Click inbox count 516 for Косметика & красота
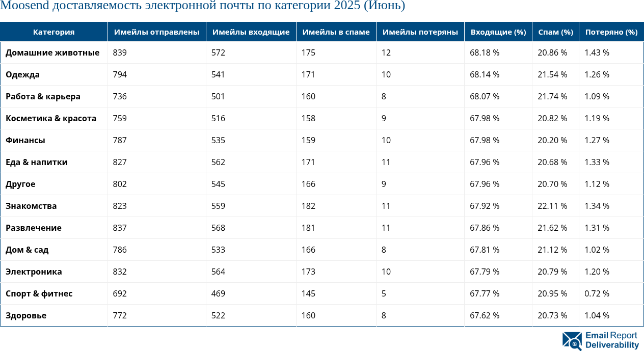Screen dimensions: 644x351 pyautogui.click(x=218, y=118)
